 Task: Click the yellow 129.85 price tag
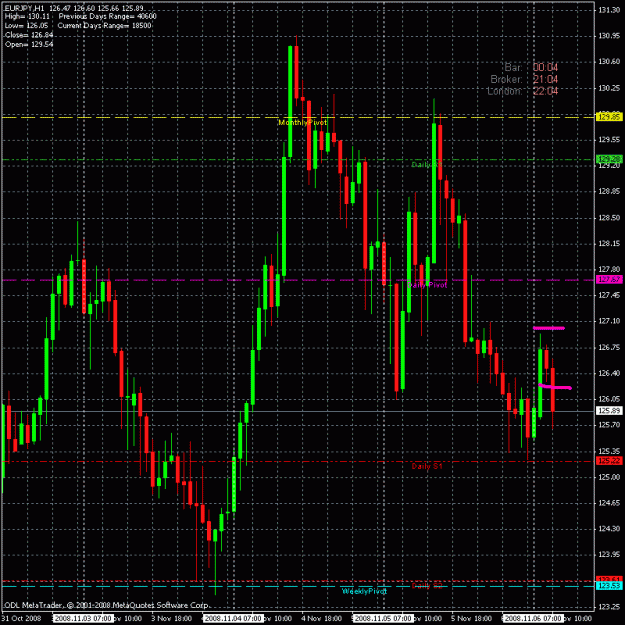point(609,117)
